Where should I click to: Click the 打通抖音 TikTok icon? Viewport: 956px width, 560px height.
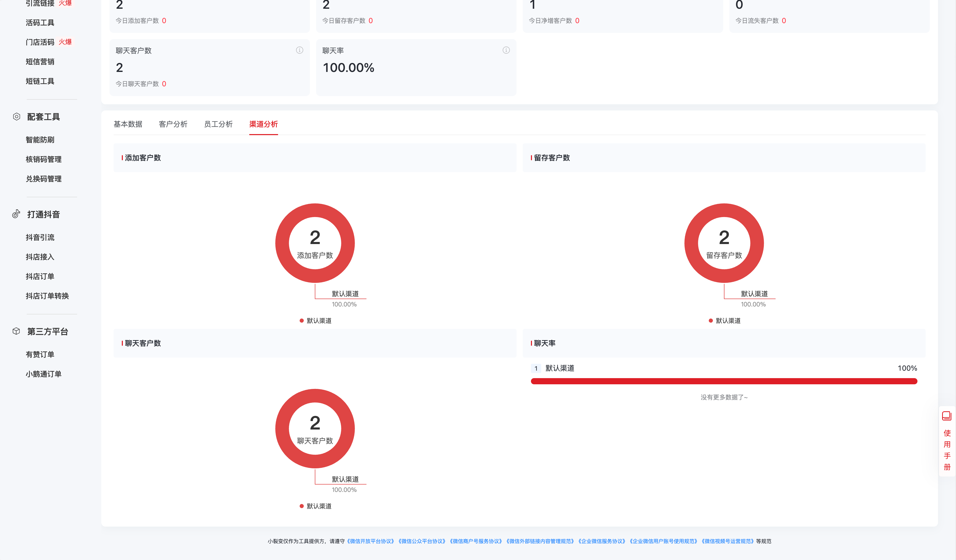click(x=16, y=214)
